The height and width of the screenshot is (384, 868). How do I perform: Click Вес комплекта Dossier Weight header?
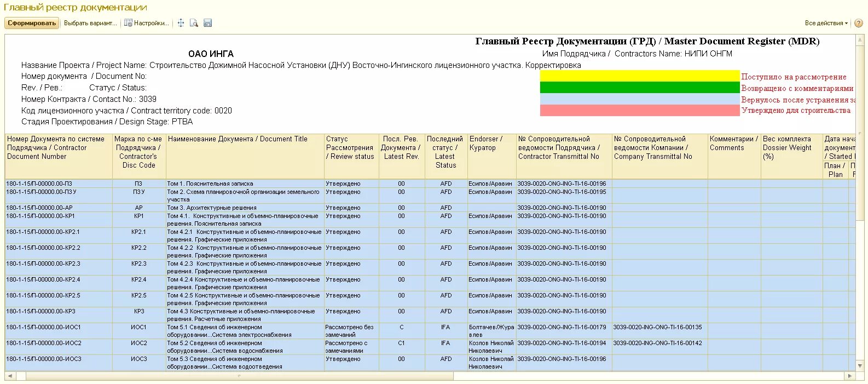pyautogui.click(x=791, y=156)
